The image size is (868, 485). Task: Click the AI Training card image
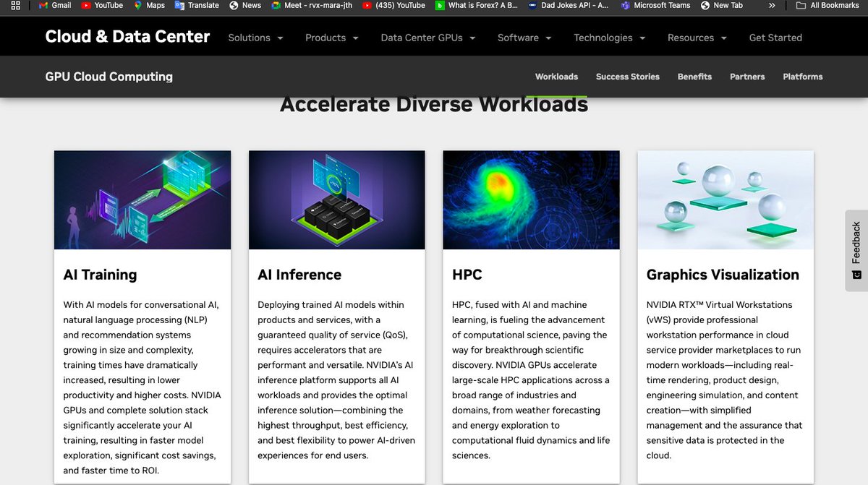(x=142, y=200)
